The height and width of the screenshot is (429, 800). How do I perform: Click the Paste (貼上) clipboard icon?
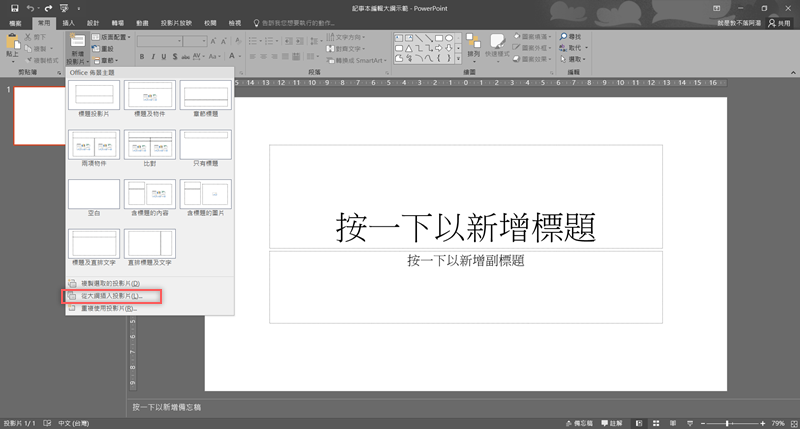[13, 44]
